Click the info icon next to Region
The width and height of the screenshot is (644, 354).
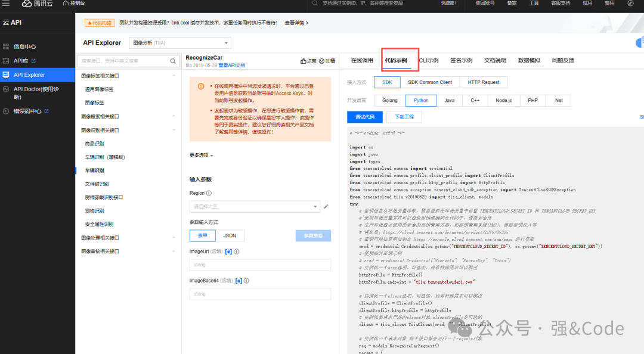pos(209,193)
